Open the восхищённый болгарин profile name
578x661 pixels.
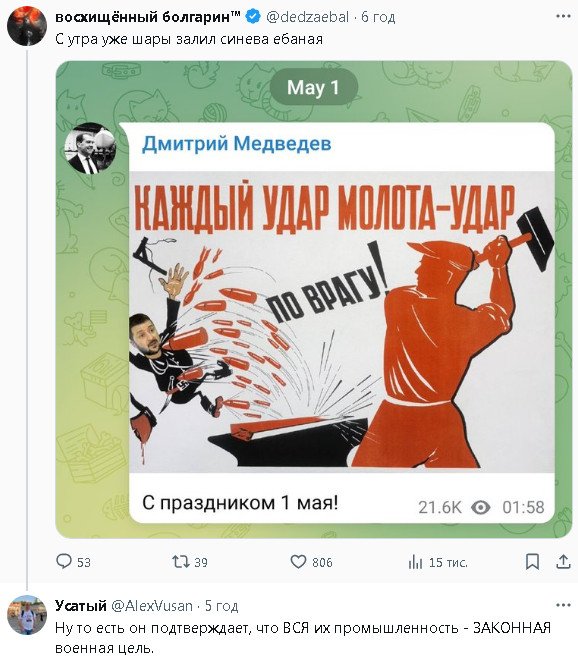tap(148, 17)
